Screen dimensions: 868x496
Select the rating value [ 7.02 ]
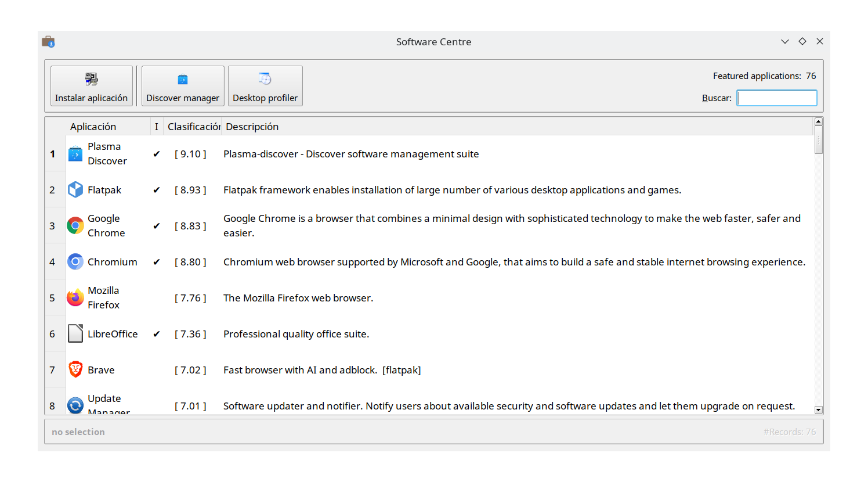pos(190,370)
